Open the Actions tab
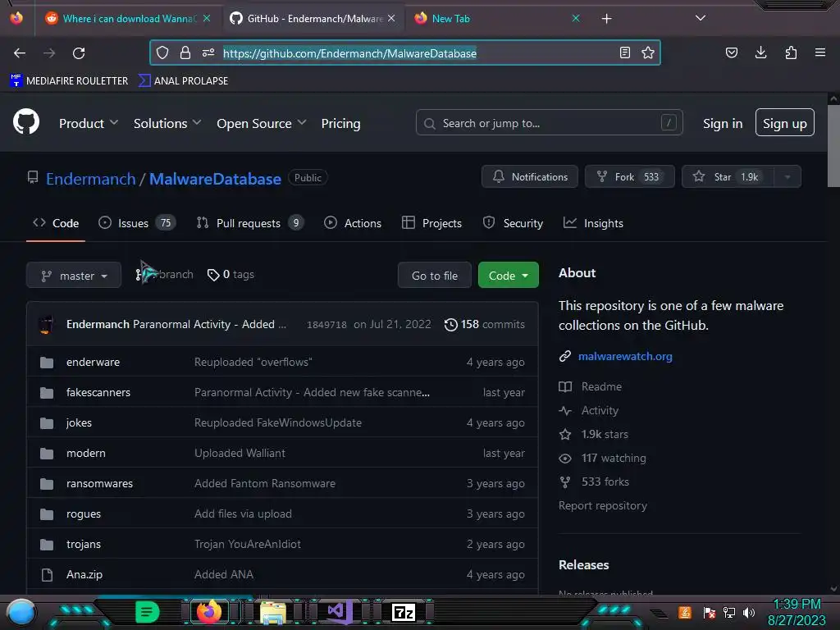 click(353, 223)
